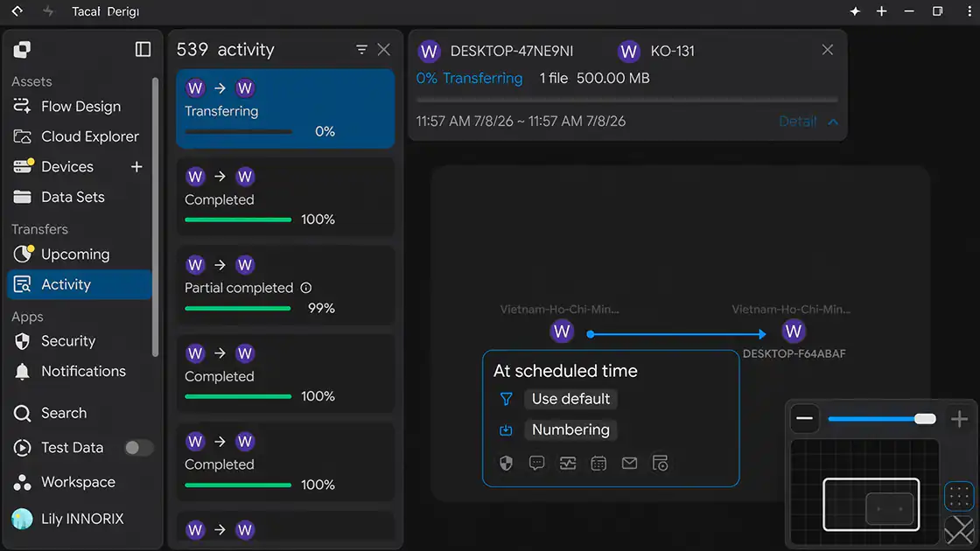Select the Transferring 0% activity card
This screenshot has height=551, width=980.
pos(285,108)
